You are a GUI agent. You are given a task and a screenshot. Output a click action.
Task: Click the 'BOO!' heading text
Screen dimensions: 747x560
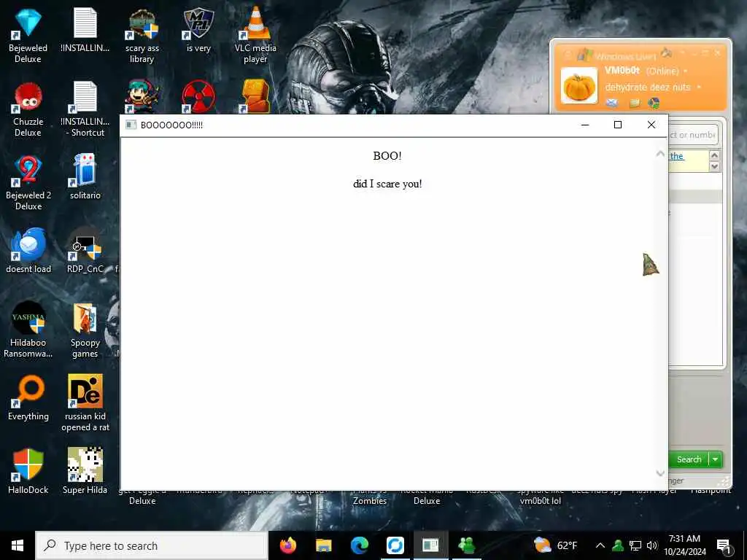(387, 156)
